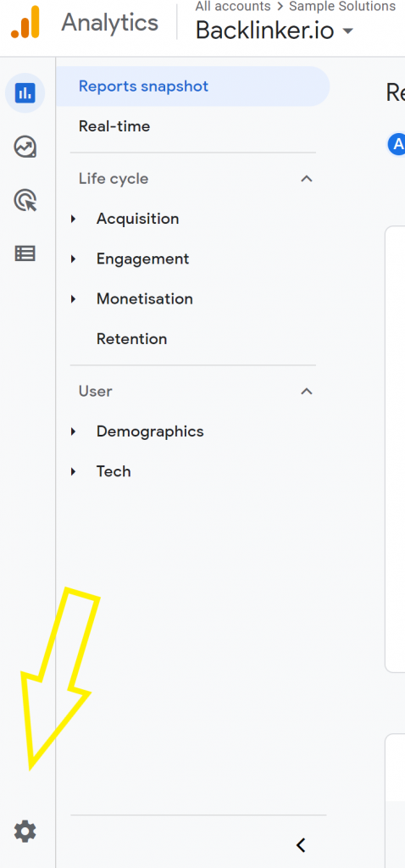Screen dimensions: 405x868
Task: Open the Retention report
Action: pyautogui.click(x=131, y=339)
